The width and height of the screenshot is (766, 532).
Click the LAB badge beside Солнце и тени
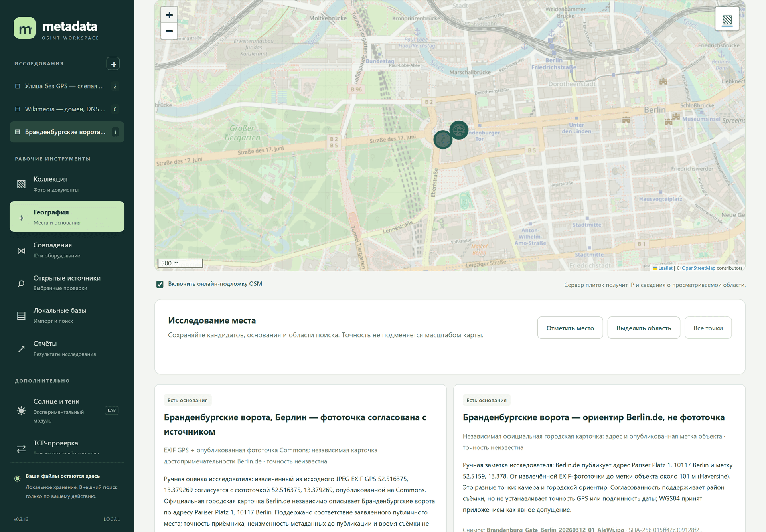[112, 410]
